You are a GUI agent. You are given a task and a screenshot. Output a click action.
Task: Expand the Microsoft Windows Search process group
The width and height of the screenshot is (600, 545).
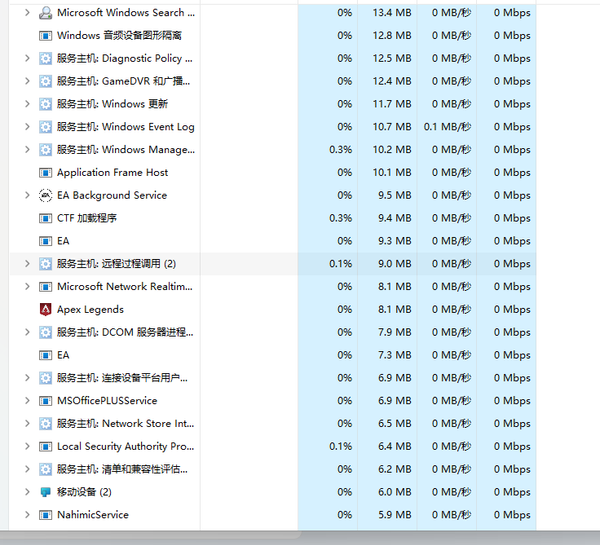click(27, 13)
